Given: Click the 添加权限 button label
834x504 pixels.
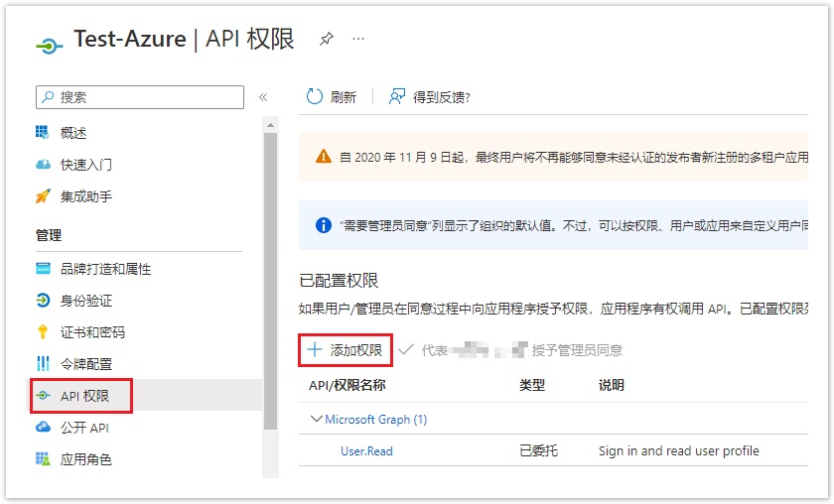Looking at the screenshot, I should point(355,350).
